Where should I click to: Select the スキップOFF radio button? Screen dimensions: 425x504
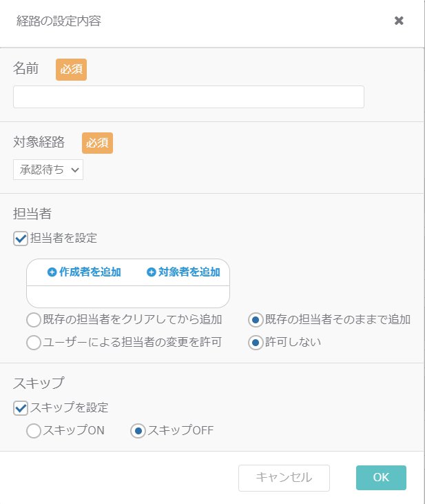pyautogui.click(x=138, y=431)
